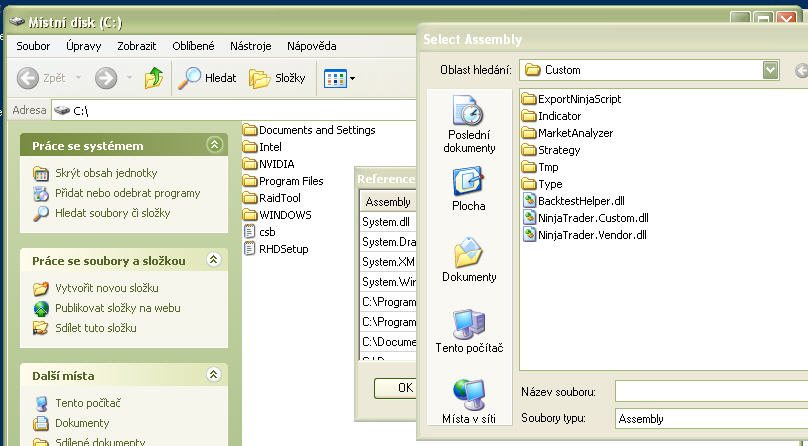Viewport: 808px width, 446px height.
Task: Collapse the Další místa panel
Action: pos(213,375)
